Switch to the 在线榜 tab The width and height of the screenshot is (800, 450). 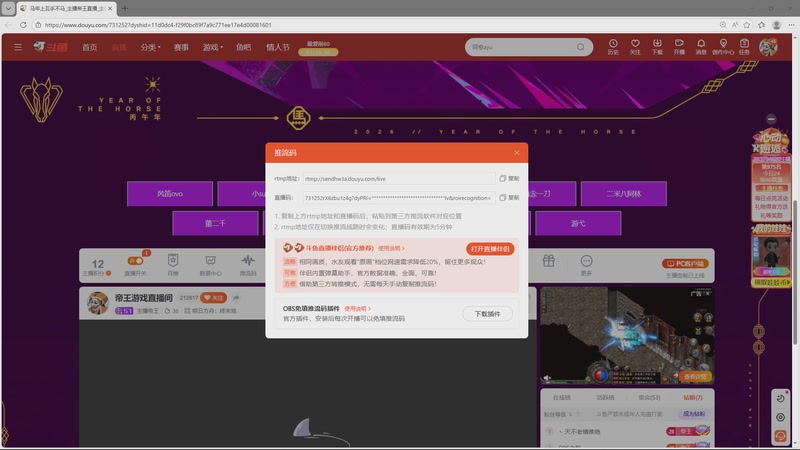(x=562, y=397)
